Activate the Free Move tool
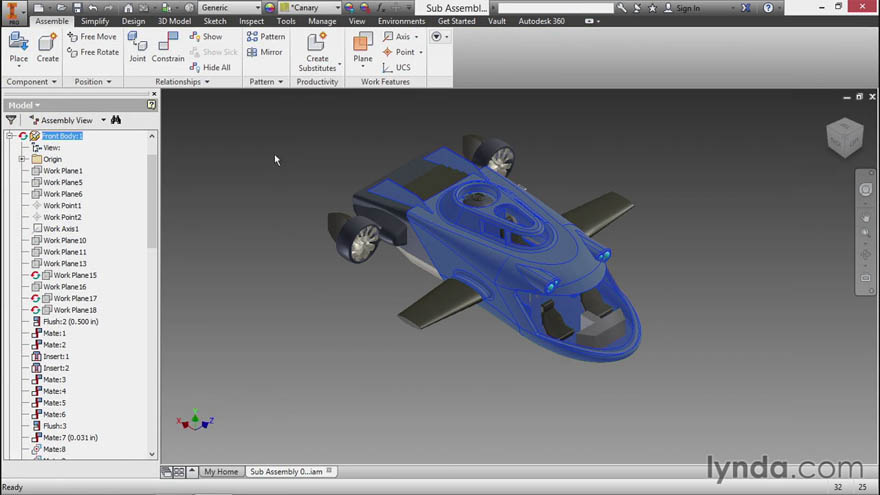 point(92,36)
